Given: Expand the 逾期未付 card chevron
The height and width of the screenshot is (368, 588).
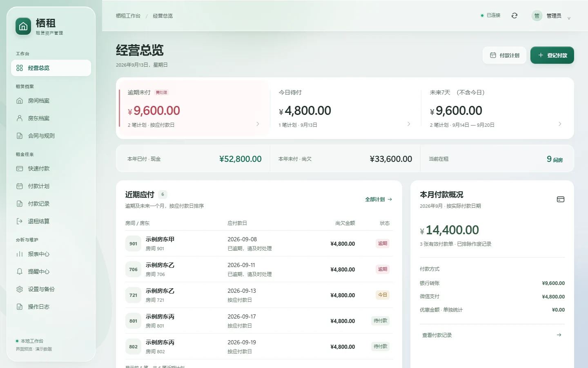Looking at the screenshot, I should (x=258, y=124).
